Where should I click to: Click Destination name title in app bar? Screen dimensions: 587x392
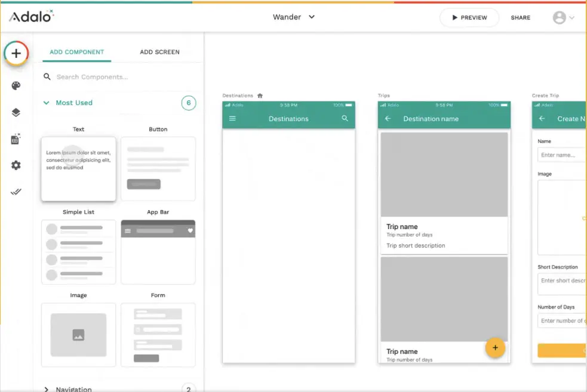point(431,119)
